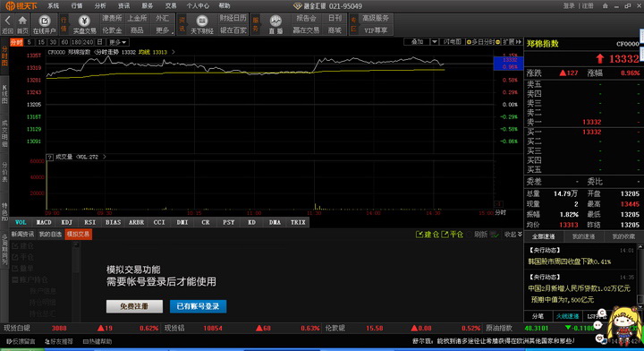Screen dimensions: 644x351
Task: Select the K线图 sidebar item
Action: point(4,94)
